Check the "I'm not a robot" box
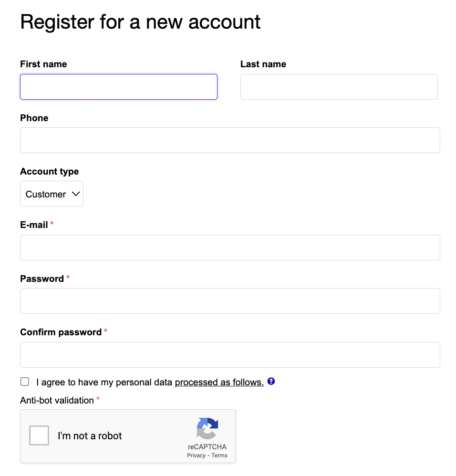Viewport: 456px width, 476px height. click(39, 435)
